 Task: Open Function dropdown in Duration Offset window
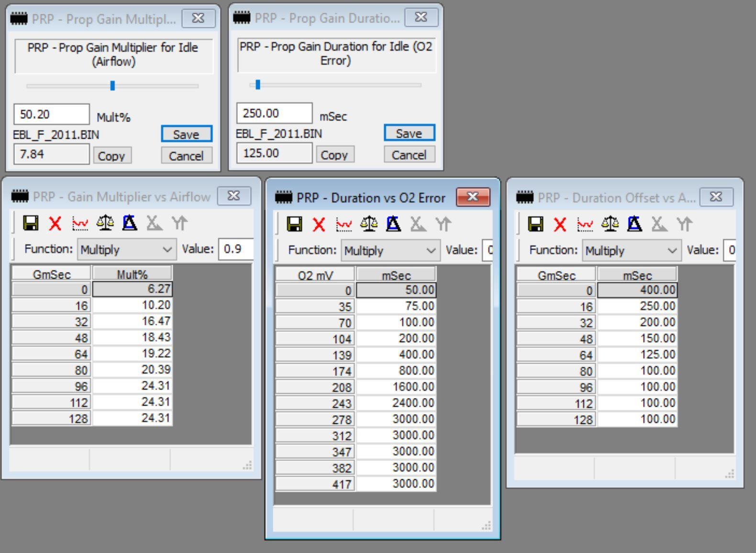click(x=632, y=250)
